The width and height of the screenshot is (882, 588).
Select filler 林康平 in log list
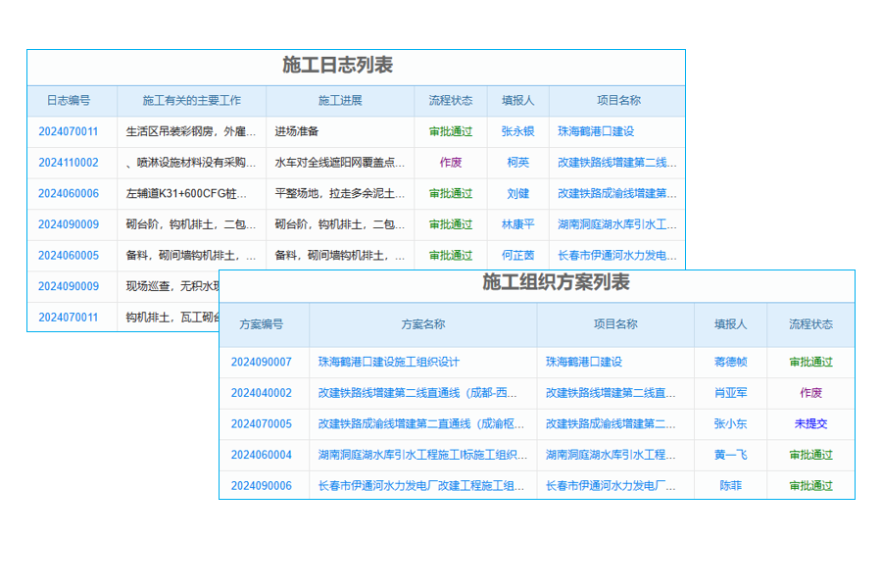517,224
